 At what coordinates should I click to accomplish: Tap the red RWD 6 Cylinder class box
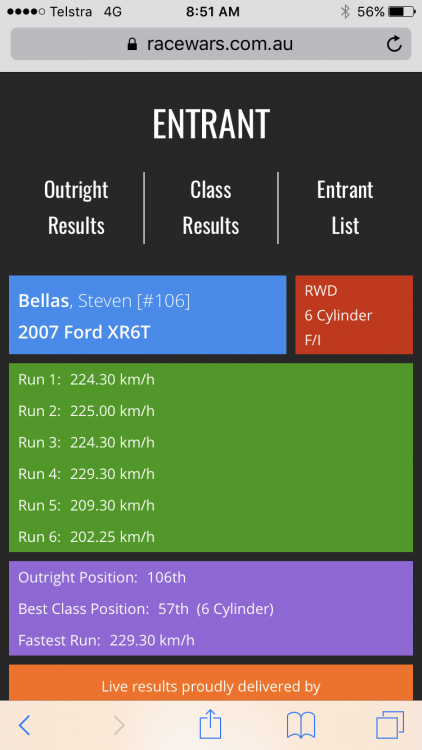[354, 315]
